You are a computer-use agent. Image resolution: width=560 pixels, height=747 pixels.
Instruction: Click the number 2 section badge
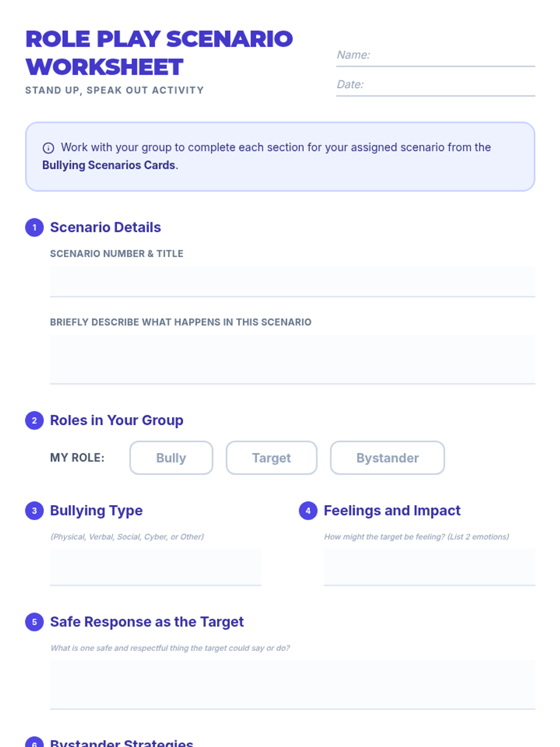[x=34, y=420]
